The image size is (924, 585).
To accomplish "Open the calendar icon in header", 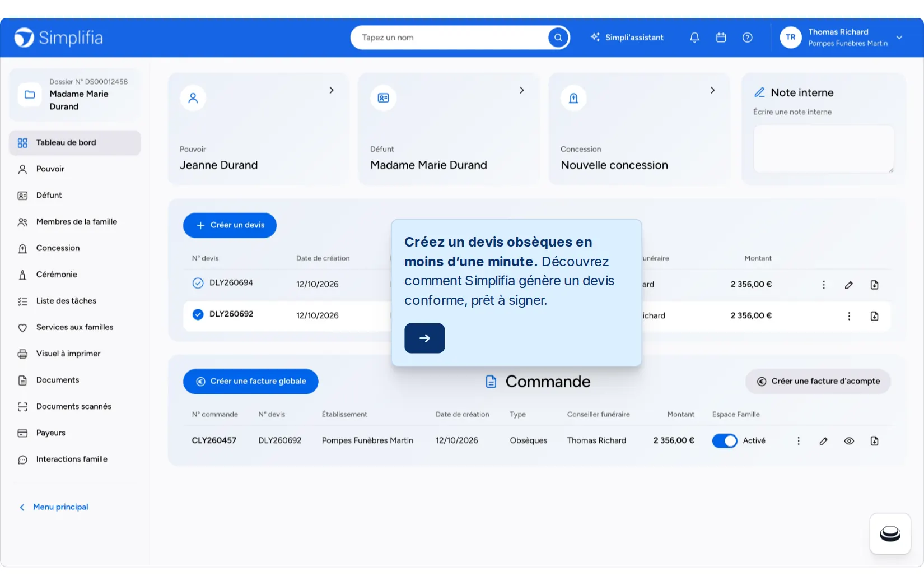I will (721, 38).
